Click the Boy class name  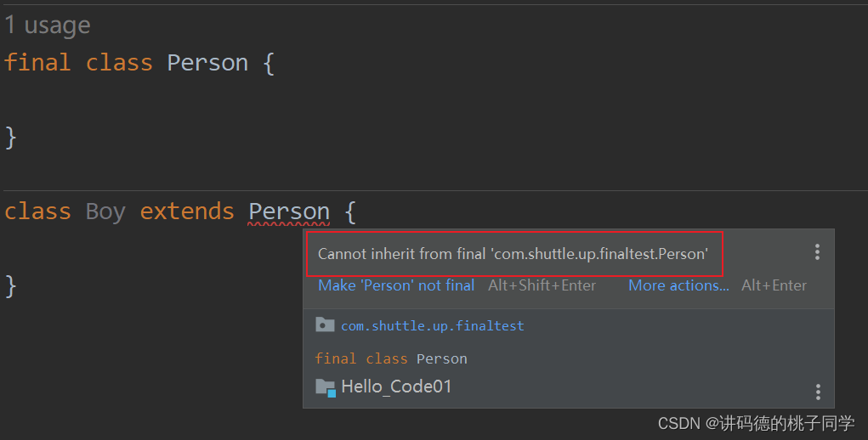105,211
